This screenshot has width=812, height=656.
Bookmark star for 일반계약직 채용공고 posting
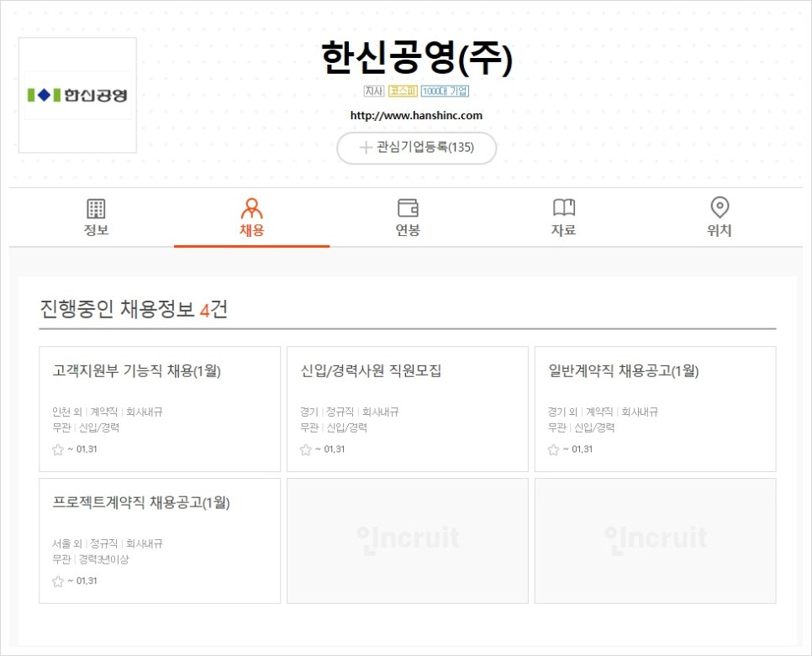[553, 449]
